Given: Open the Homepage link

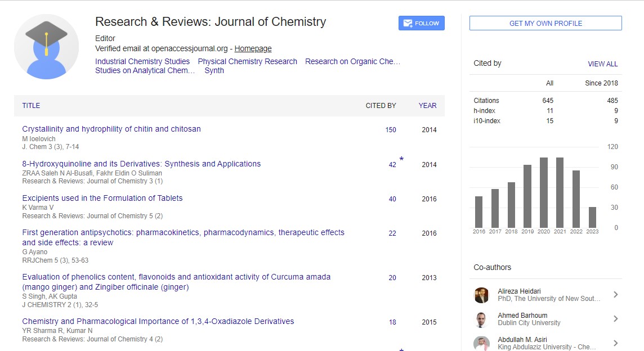Looking at the screenshot, I should coord(253,49).
